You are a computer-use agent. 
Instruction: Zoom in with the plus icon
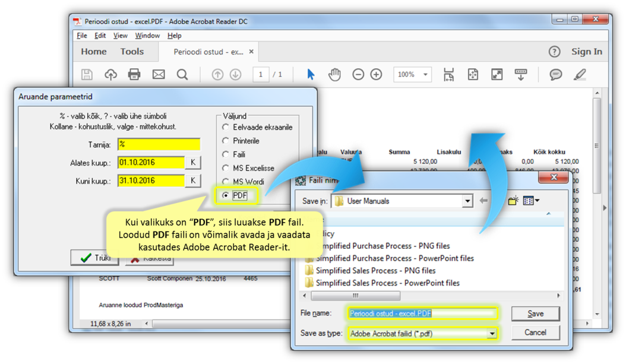pos(376,74)
